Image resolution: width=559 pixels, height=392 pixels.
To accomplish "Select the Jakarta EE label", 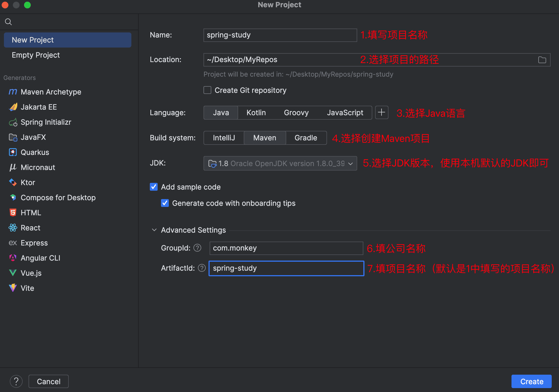I will coord(39,107).
